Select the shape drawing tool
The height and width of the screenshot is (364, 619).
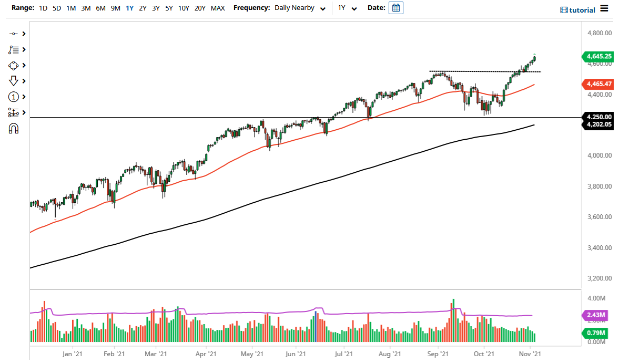pyautogui.click(x=14, y=65)
